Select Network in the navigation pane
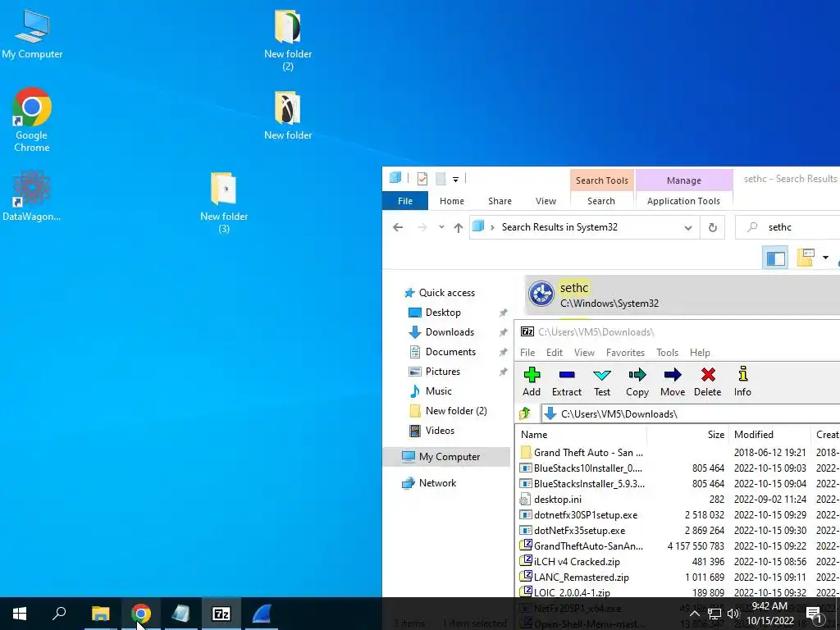This screenshot has width=840, height=630. [x=438, y=483]
